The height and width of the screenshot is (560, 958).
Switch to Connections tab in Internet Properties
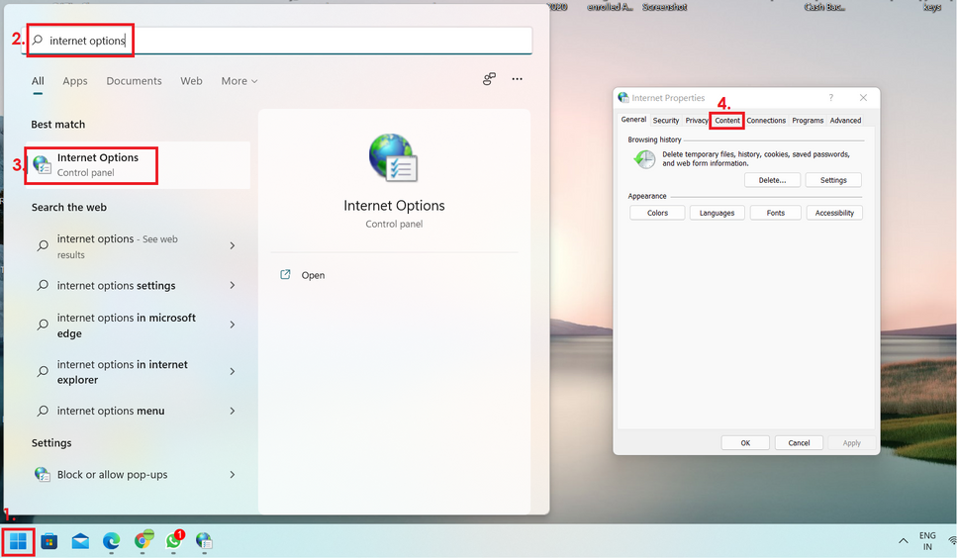(766, 121)
